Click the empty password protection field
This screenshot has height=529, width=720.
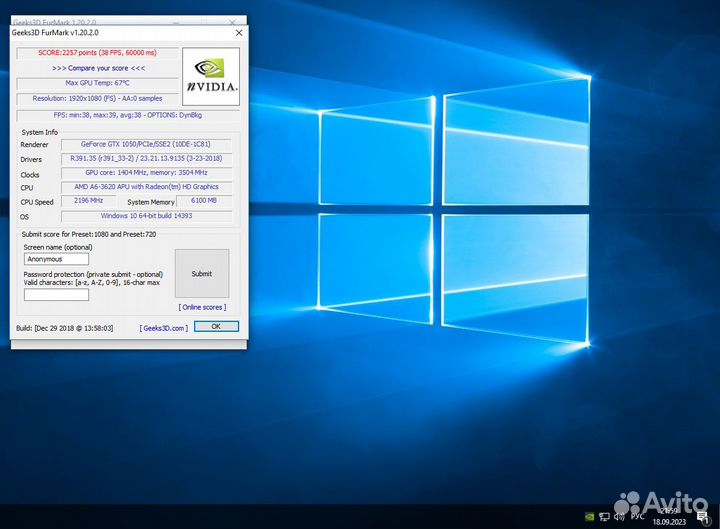pyautogui.click(x=56, y=295)
